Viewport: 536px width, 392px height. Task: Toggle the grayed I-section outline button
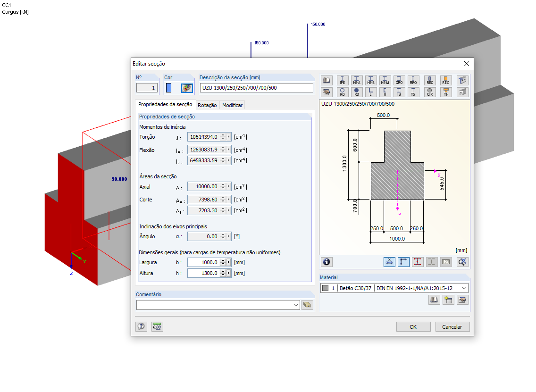(x=432, y=262)
